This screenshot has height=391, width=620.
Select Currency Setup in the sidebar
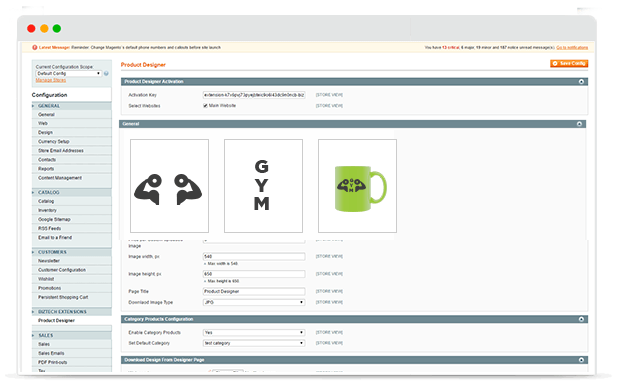[54, 142]
